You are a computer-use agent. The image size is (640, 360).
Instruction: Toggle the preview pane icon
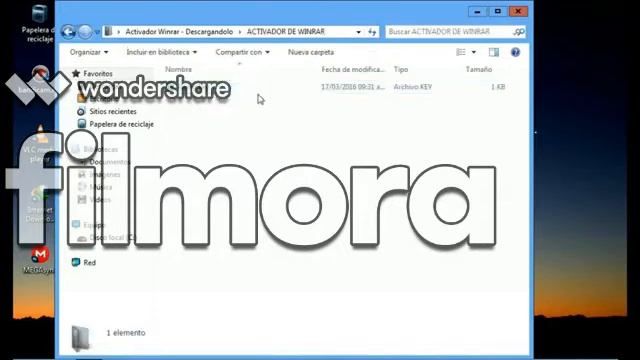coord(494,52)
